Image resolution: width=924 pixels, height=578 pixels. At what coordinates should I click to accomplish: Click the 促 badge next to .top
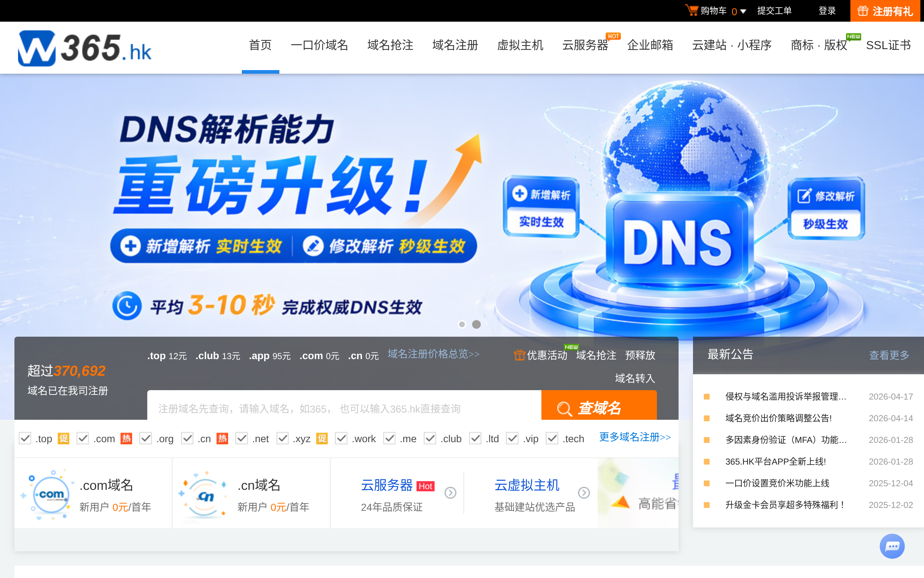[x=64, y=439]
